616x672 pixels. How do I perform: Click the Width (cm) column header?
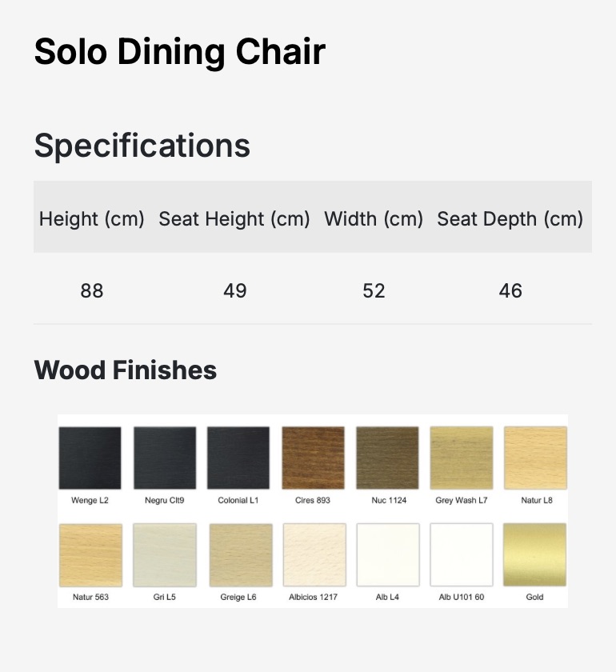[374, 218]
